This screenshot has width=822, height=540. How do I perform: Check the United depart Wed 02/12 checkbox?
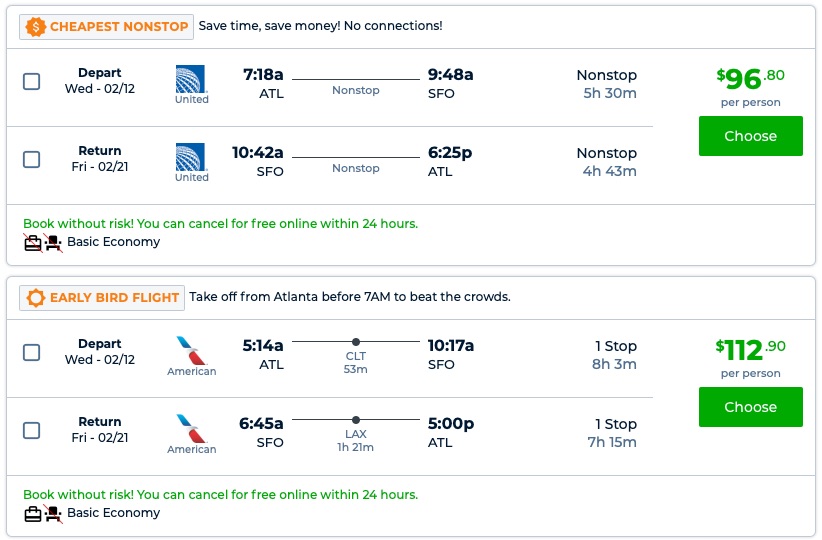point(32,82)
